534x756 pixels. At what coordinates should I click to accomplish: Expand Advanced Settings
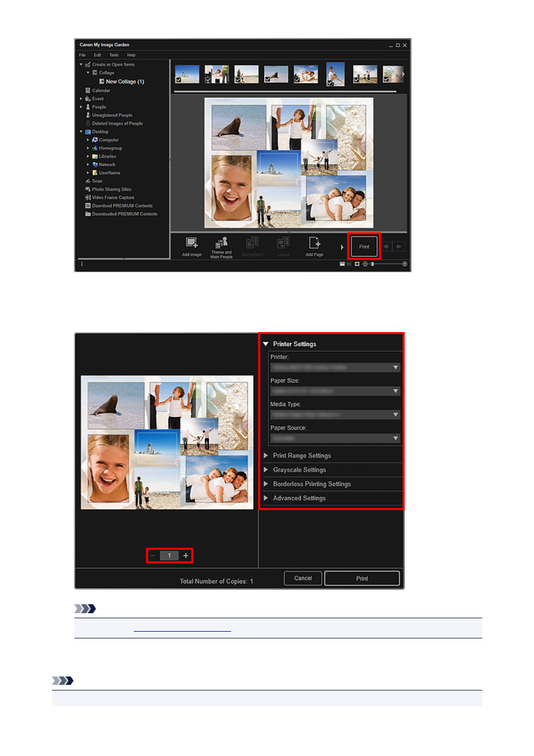(266, 498)
